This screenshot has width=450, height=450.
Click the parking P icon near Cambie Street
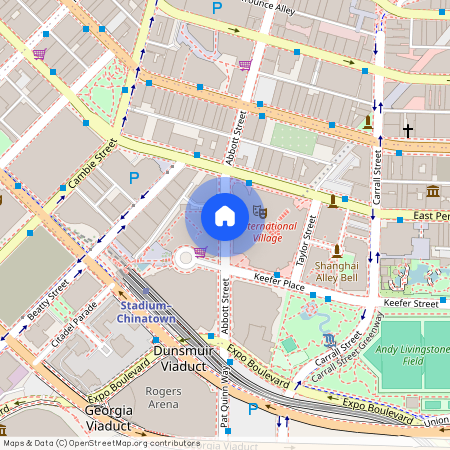coord(134,178)
